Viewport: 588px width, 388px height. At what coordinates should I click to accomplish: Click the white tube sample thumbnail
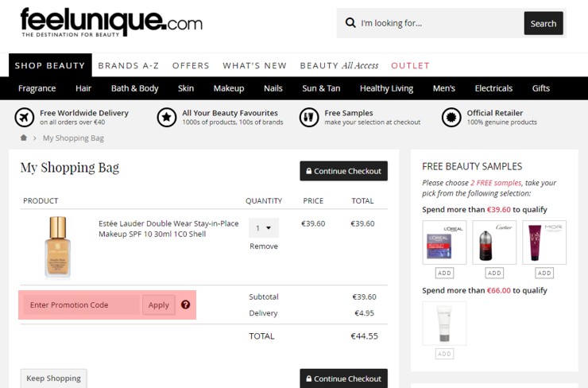coord(444,323)
